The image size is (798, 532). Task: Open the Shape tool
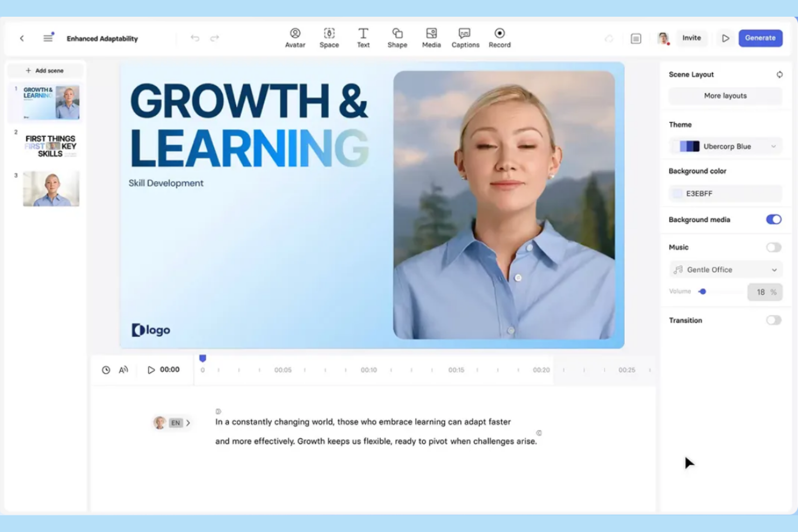click(397, 38)
